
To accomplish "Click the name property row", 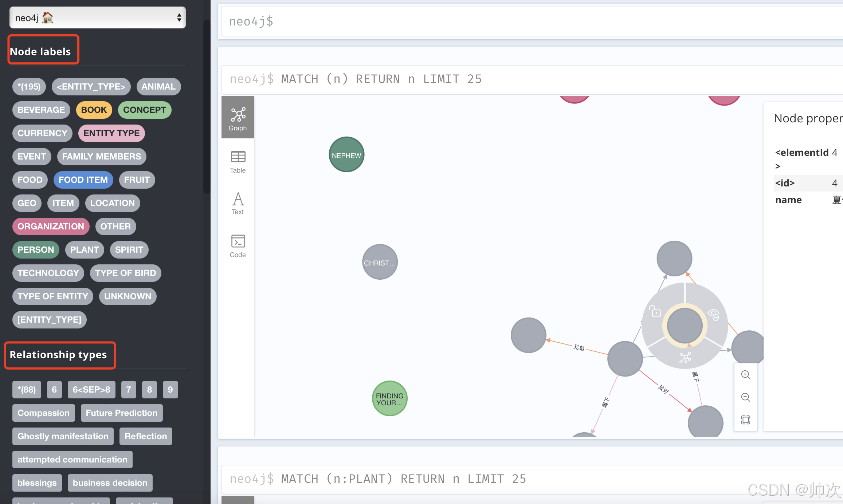I will tap(808, 200).
